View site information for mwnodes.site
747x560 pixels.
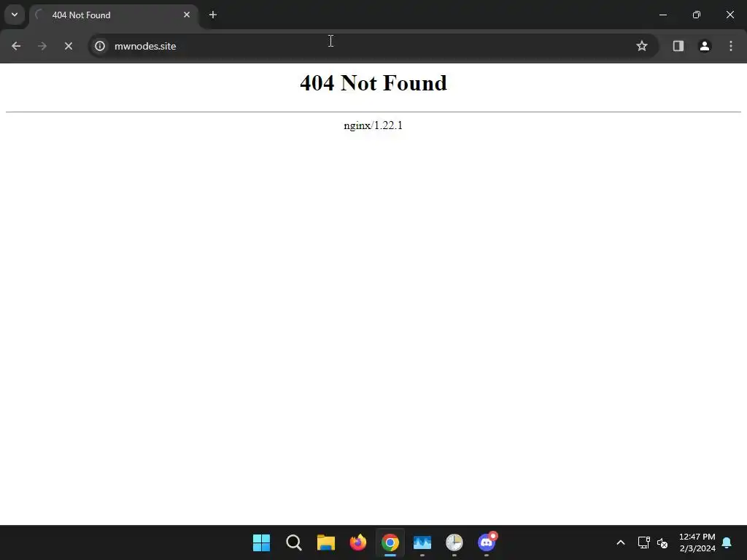coord(99,46)
